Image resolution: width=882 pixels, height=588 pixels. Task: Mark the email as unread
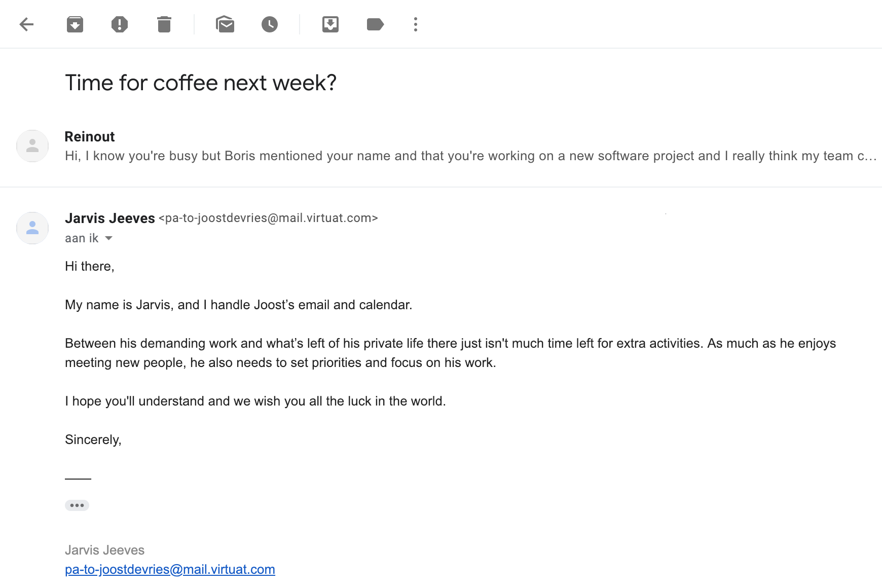pos(225,24)
